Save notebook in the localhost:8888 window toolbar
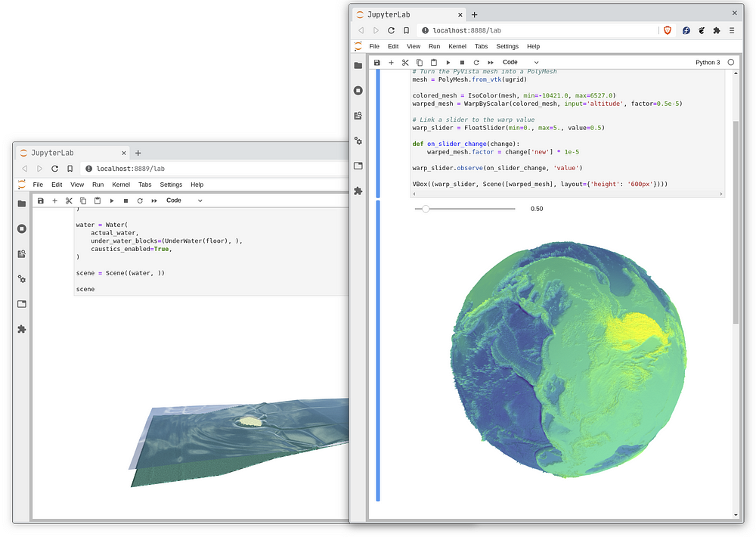Image resolution: width=756 pixels, height=537 pixels. (x=377, y=63)
